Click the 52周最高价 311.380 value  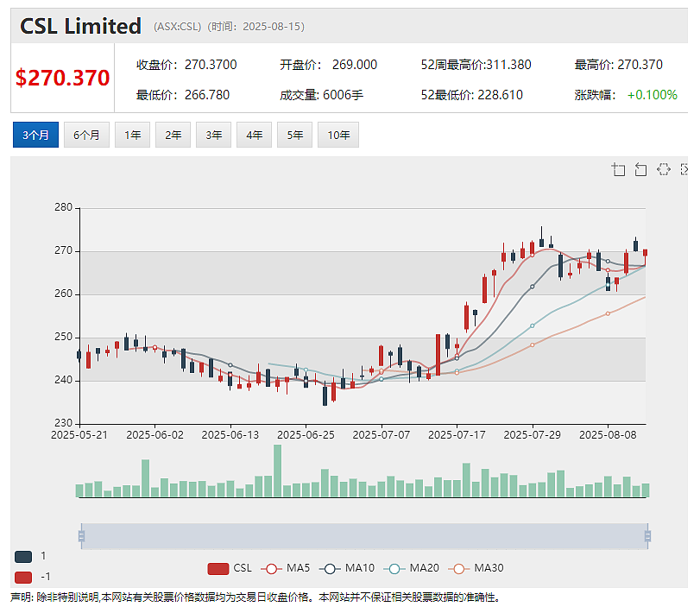(508, 65)
